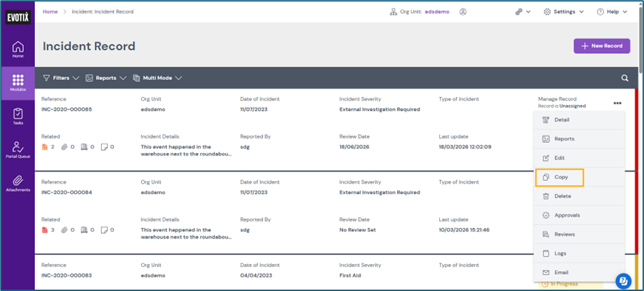Screen dimensions: 644x291
Task: Click the Home breadcrumb link
Action: [50, 12]
